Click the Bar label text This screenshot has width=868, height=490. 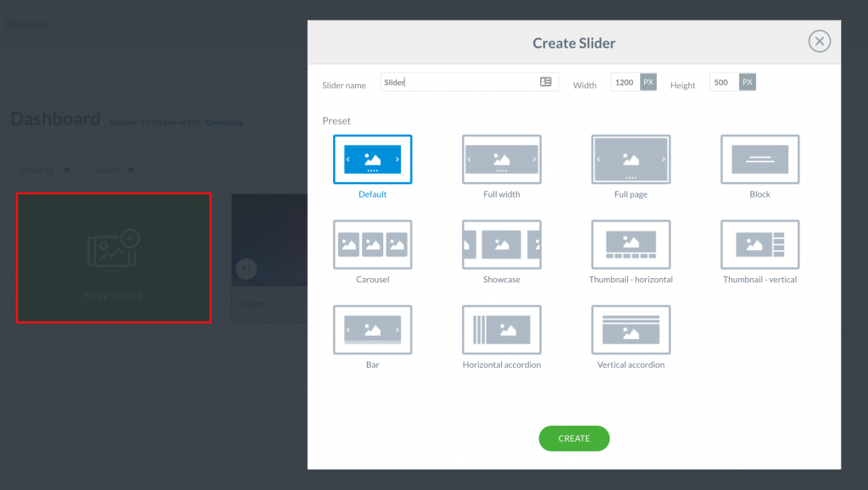[373, 365]
